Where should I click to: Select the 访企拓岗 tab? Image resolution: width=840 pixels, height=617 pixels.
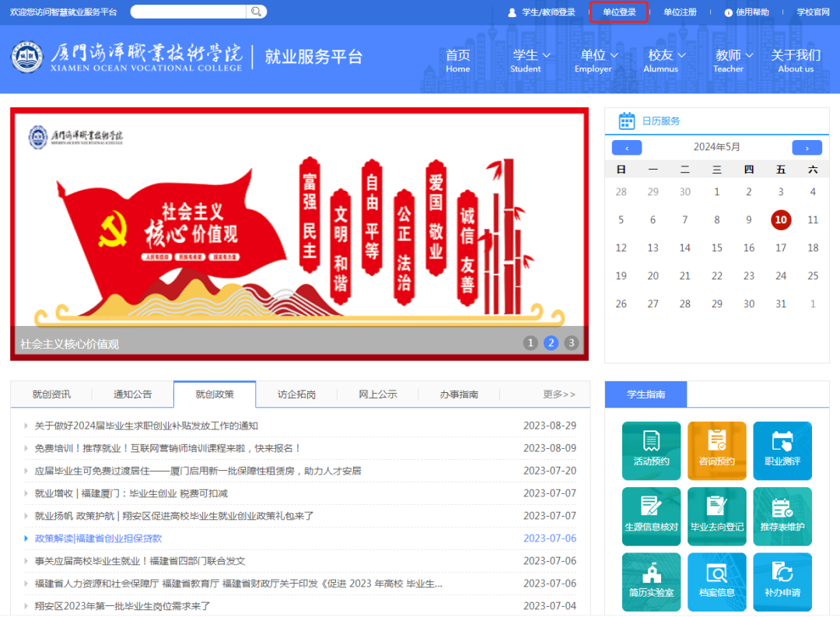coord(296,394)
